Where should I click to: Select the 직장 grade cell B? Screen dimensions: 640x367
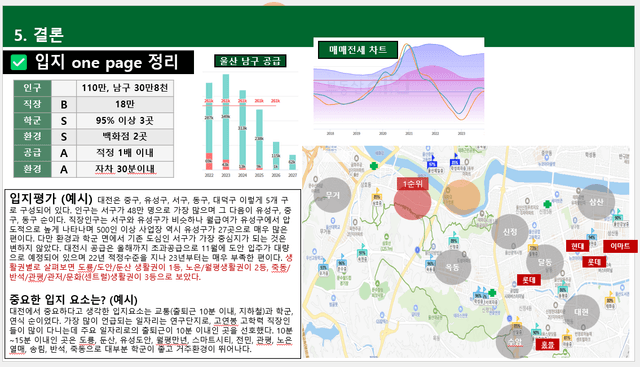64,105
